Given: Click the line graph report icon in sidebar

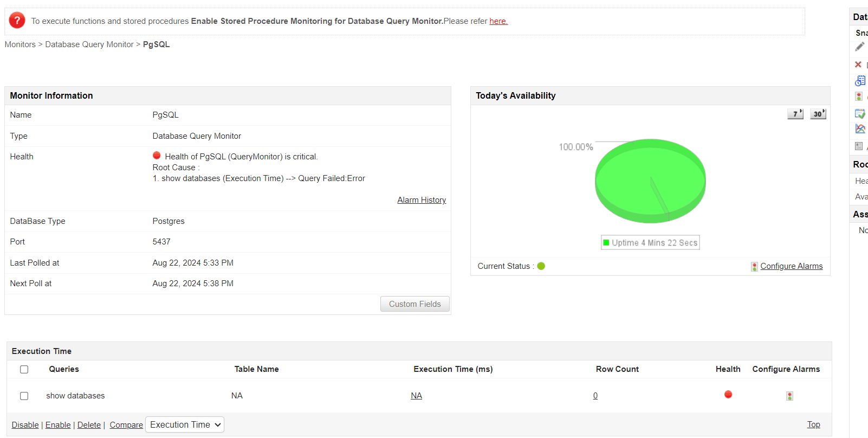Looking at the screenshot, I should click(x=860, y=129).
